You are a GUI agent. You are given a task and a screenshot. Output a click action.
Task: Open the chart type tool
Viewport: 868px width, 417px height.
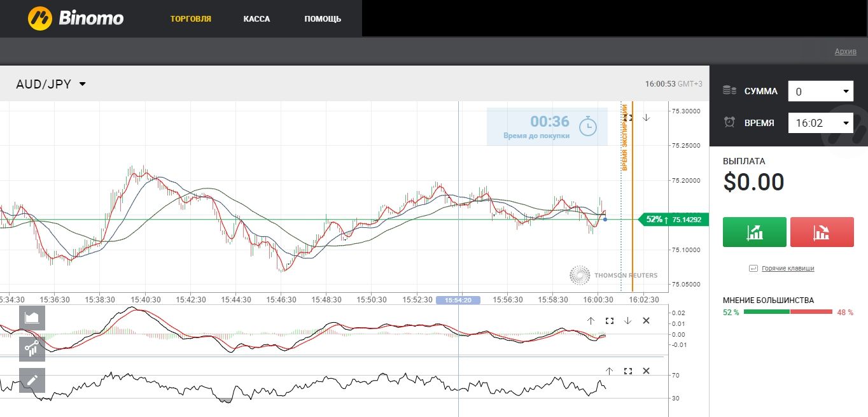(32, 318)
